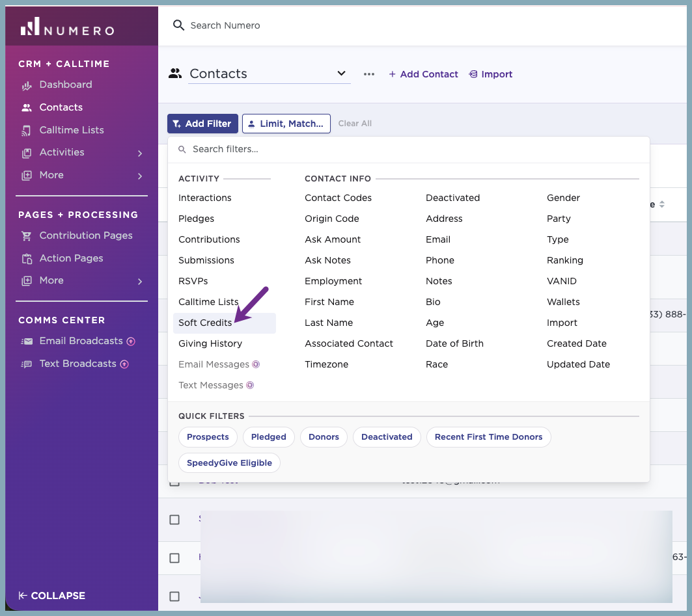Select the Contributions filter
The image size is (692, 616).
[x=209, y=239]
